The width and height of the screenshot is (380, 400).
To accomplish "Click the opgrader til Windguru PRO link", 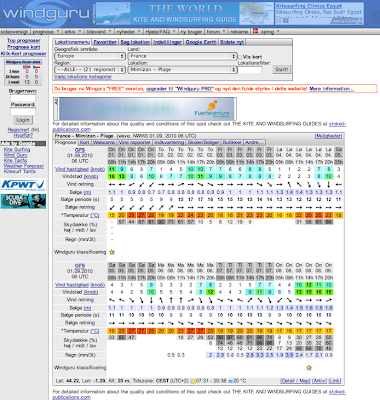I will [180, 89].
